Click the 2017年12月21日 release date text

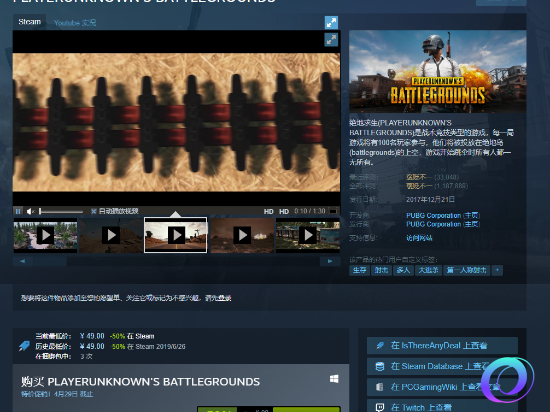pos(430,200)
